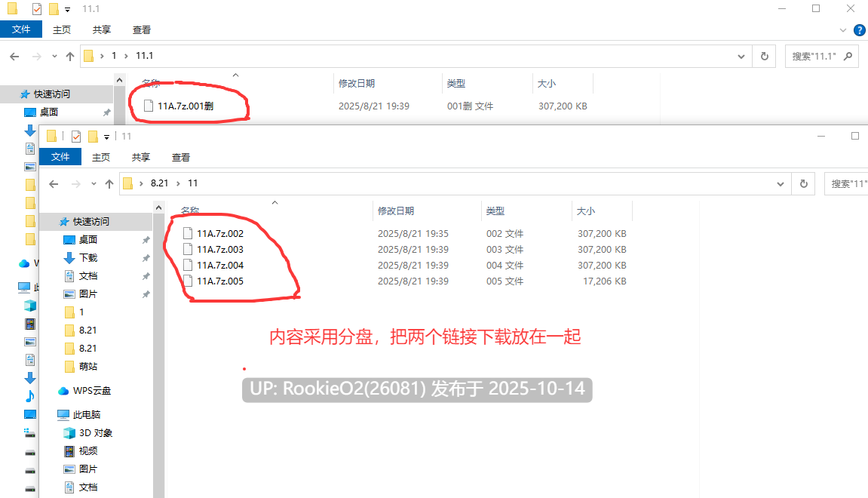The height and width of the screenshot is (498, 868).
Task: Select 此电脑 in 11 window sidebar
Action: coord(87,415)
